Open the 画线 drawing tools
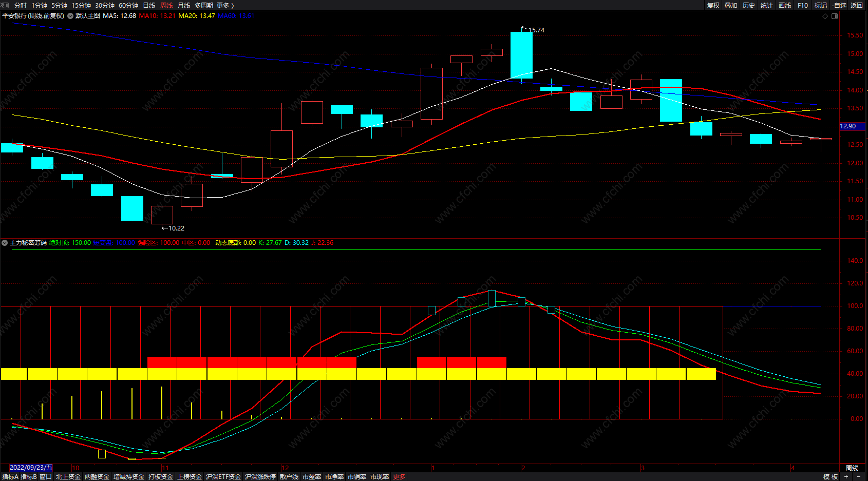 point(785,5)
